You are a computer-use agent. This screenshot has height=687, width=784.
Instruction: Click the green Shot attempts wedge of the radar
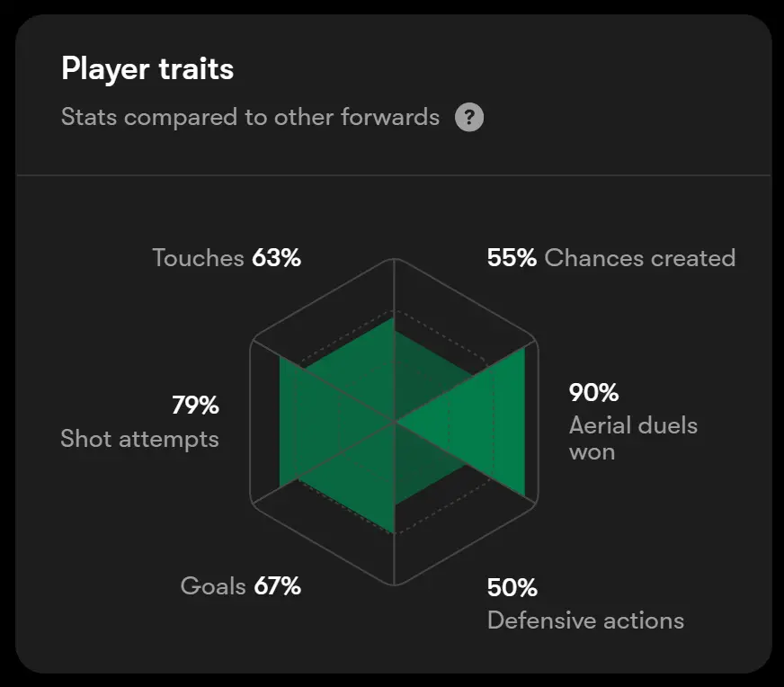pyautogui.click(x=310, y=422)
